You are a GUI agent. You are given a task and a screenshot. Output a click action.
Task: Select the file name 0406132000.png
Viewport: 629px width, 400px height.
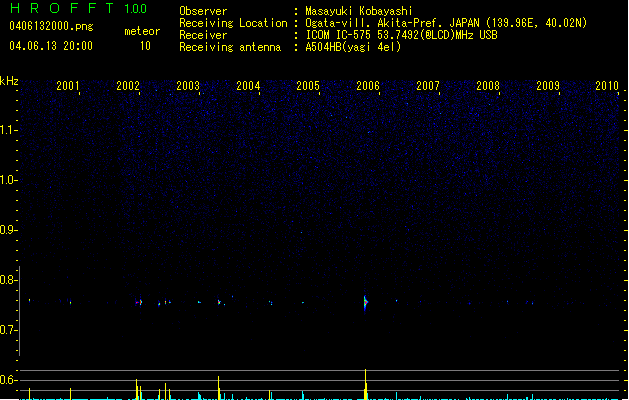pyautogui.click(x=51, y=26)
